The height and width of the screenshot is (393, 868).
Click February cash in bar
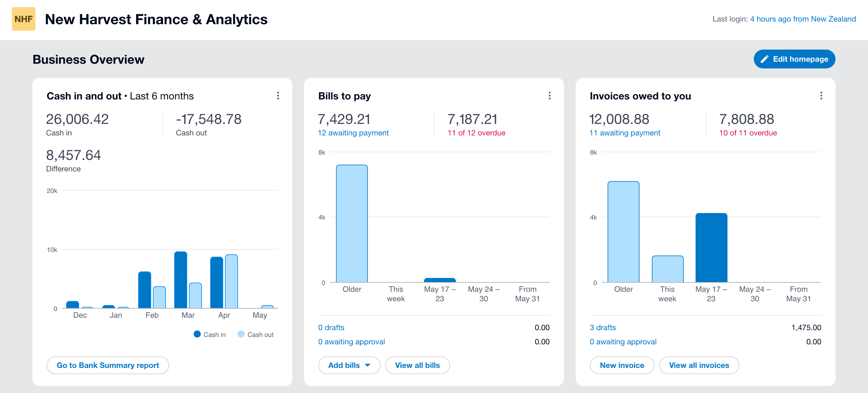(145, 290)
